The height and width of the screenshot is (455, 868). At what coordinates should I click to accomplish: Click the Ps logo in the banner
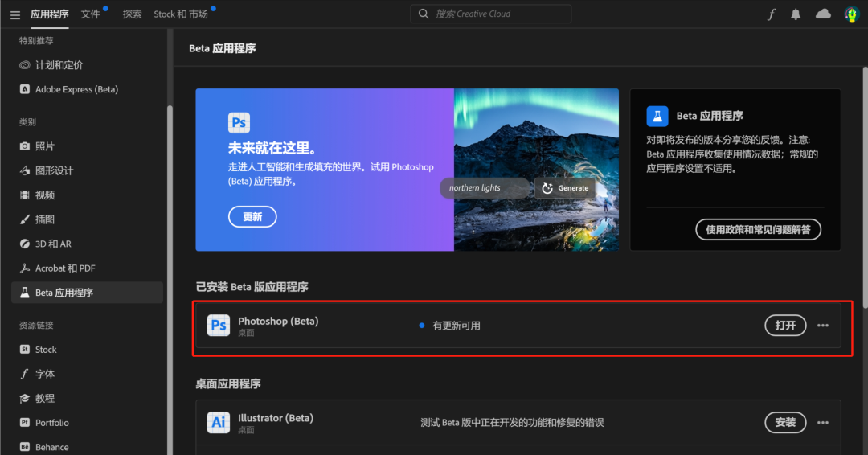coord(239,122)
